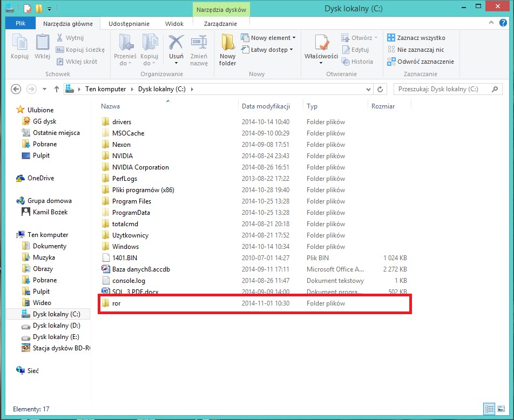Open the help question mark icon
Viewport: 514px width, 420px height.
(x=503, y=23)
